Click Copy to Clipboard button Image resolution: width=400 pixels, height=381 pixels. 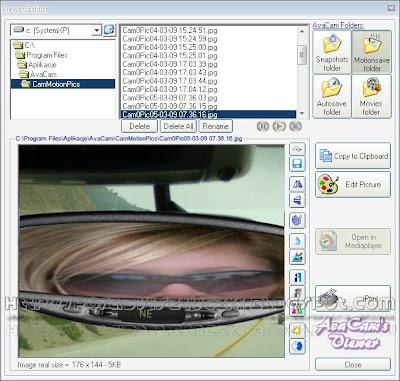[353, 156]
